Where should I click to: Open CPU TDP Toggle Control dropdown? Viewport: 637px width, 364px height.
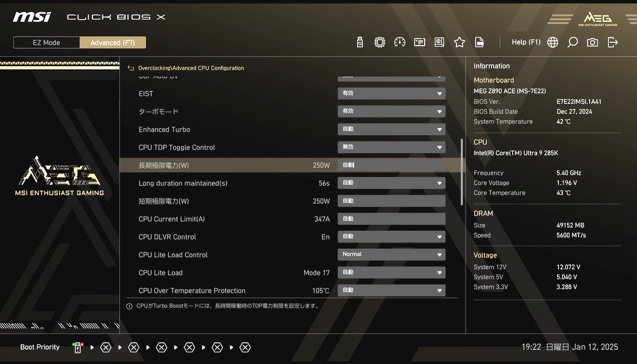391,148
